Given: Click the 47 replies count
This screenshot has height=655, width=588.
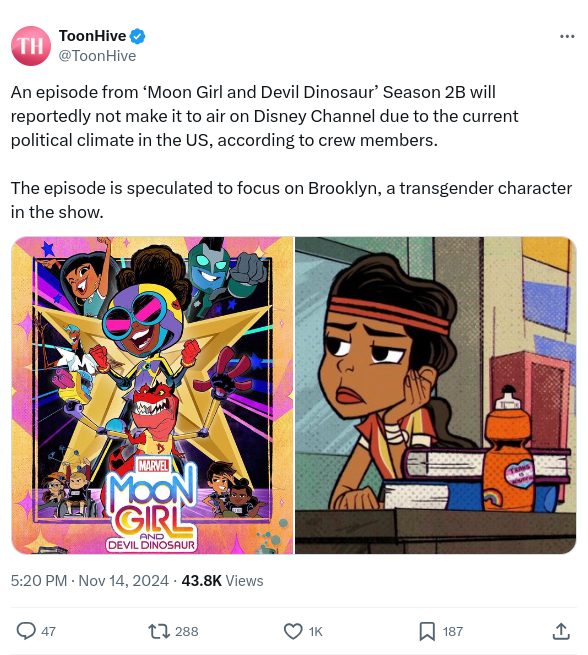Looking at the screenshot, I should [48, 631].
